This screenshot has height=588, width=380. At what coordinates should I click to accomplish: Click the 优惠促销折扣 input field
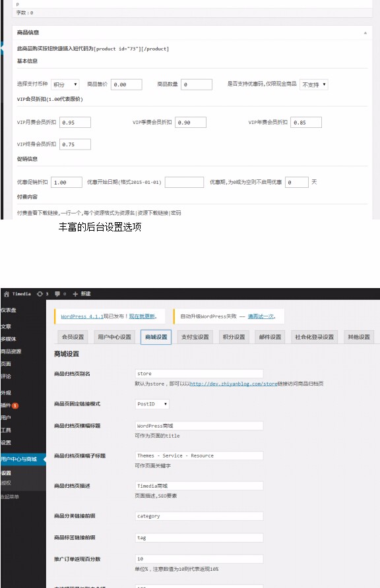tap(67, 182)
